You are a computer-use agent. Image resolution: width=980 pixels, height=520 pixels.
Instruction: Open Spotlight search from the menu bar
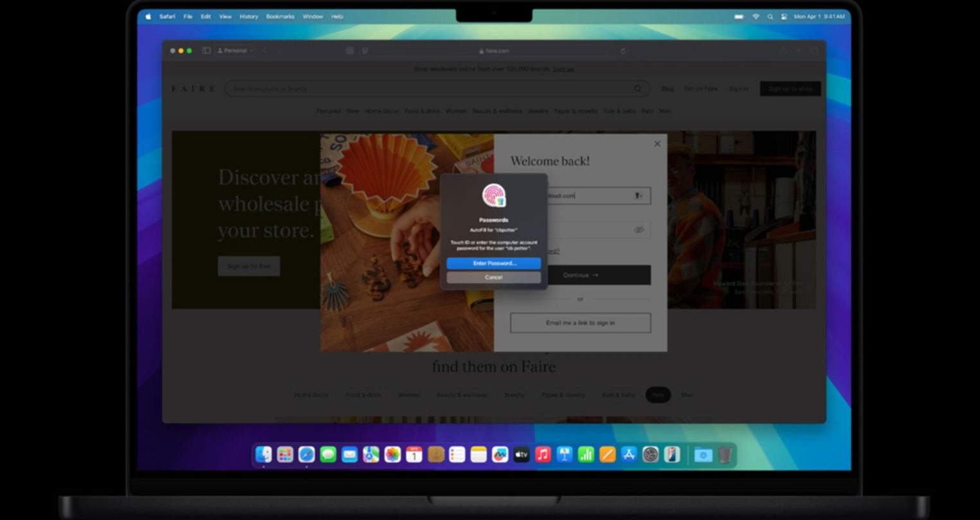(769, 17)
